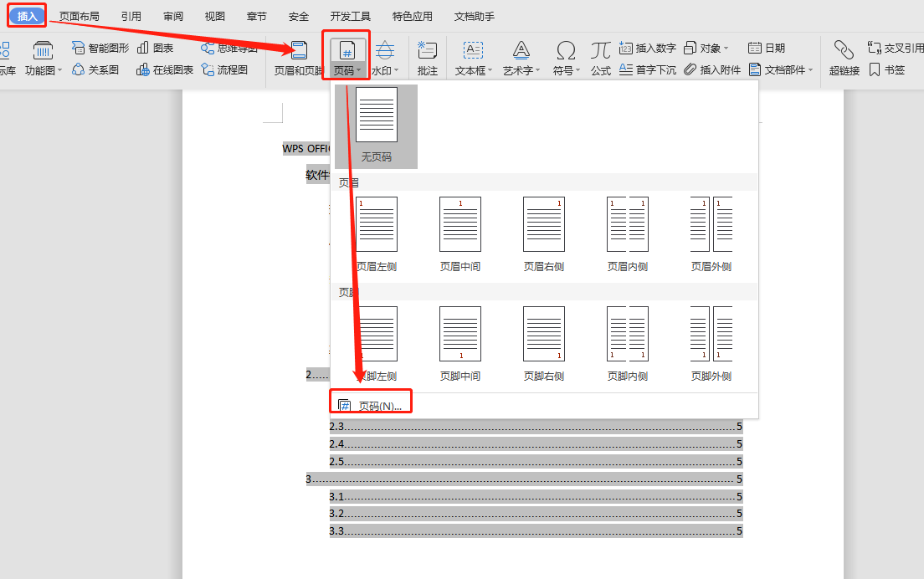Insert a 超链接 hyperlink
Image resolution: width=924 pixels, height=579 pixels.
point(844,58)
